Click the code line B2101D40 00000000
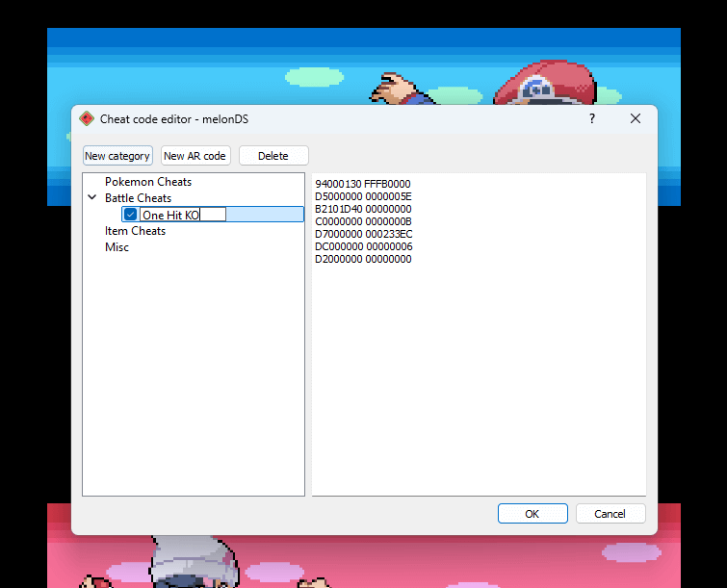The width and height of the screenshot is (727, 588). 363,209
